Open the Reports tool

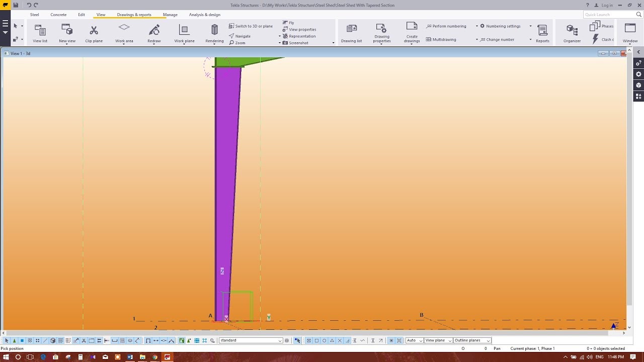(x=541, y=31)
